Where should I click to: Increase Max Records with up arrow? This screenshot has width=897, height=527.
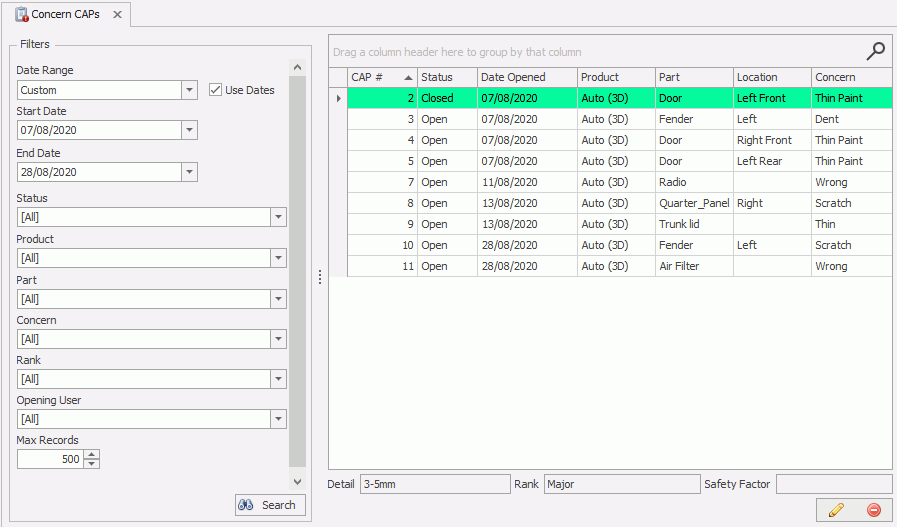[92, 454]
